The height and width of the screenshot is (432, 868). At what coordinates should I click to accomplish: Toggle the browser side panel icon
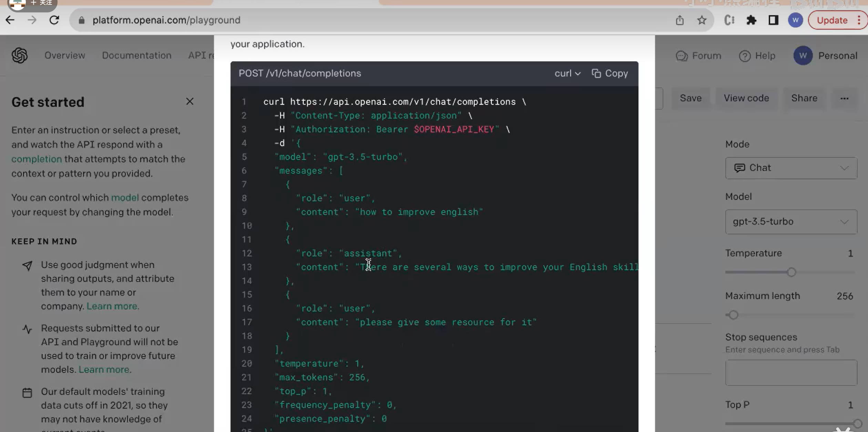773,20
